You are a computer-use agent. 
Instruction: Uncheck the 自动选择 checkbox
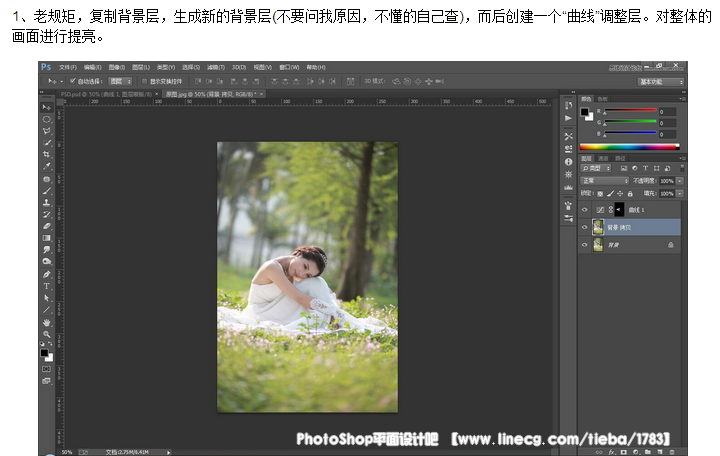point(72,81)
